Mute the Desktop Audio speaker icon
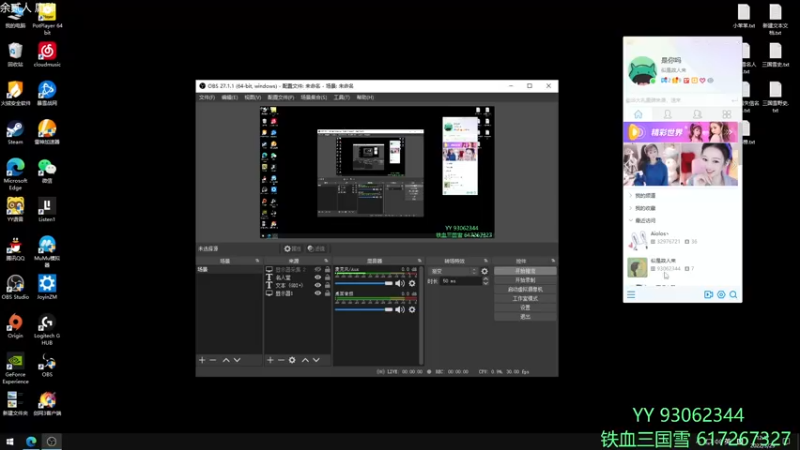This screenshot has width=800, height=450. coord(400,310)
